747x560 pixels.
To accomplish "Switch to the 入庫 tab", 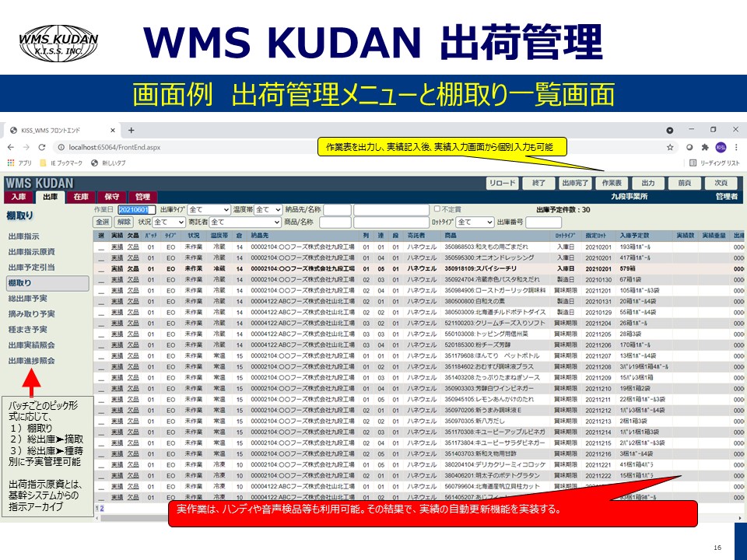I will [19, 197].
